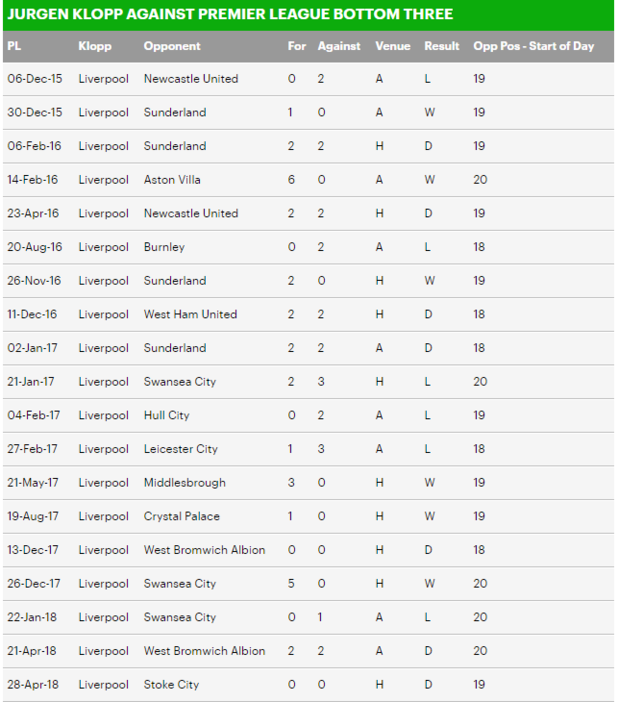
Task: Click the 26-Dec-17 date cell
Action: click(x=34, y=584)
